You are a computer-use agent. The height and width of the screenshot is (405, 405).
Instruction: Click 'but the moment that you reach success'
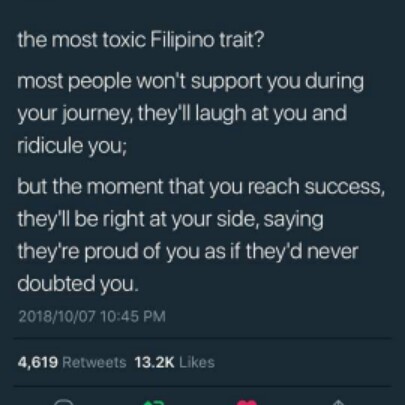tap(200, 187)
